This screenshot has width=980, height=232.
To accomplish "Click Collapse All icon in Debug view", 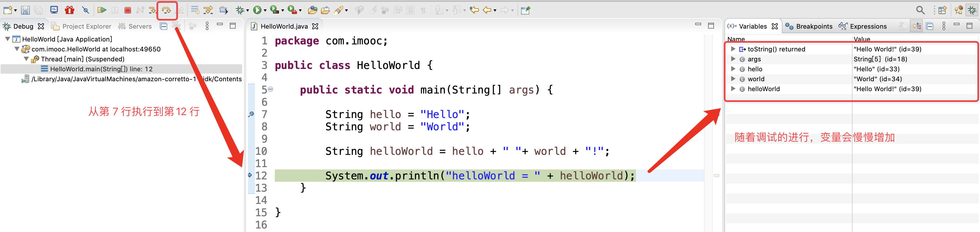I will click(x=164, y=26).
